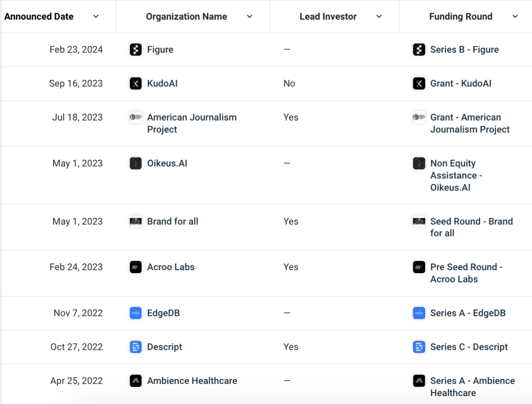Viewport: 532px width, 404px height.
Task: Open the Descript organization link
Action: [165, 347]
